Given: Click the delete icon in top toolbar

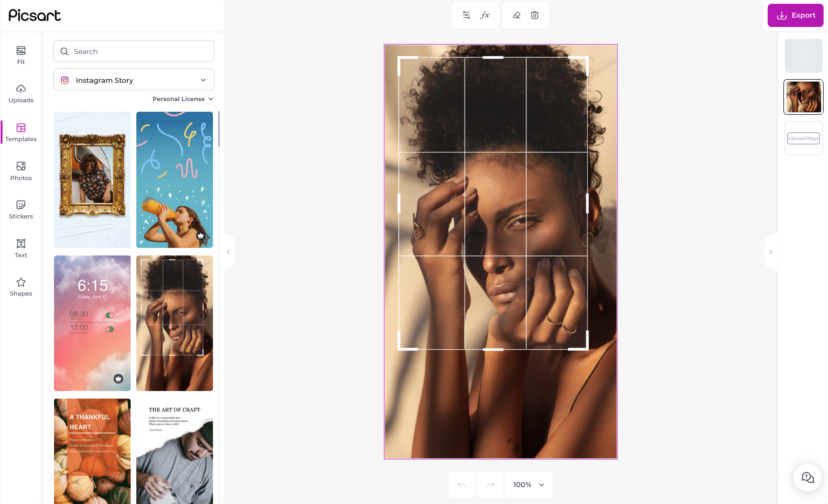Looking at the screenshot, I should pyautogui.click(x=534, y=15).
